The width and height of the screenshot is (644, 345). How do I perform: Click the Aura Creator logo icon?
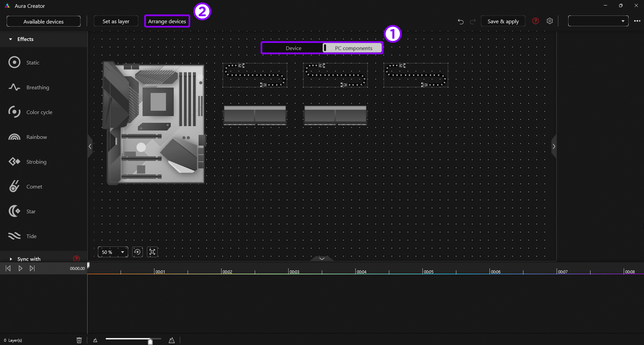point(7,6)
